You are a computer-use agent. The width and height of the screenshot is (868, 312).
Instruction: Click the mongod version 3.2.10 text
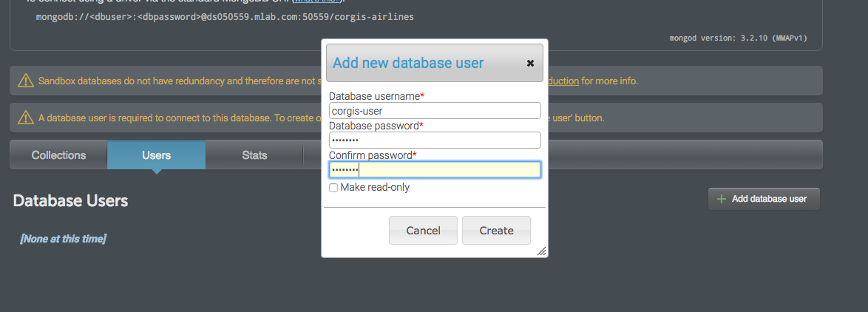pyautogui.click(x=738, y=38)
